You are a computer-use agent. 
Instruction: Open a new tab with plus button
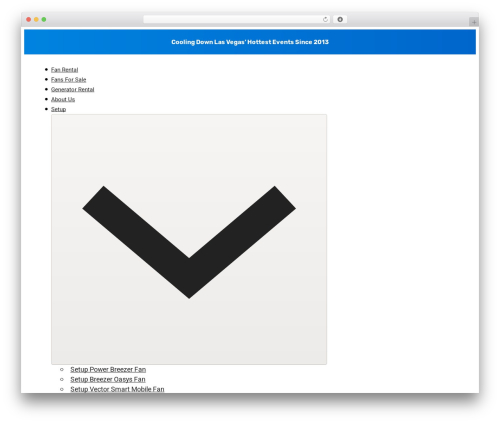coord(474,22)
